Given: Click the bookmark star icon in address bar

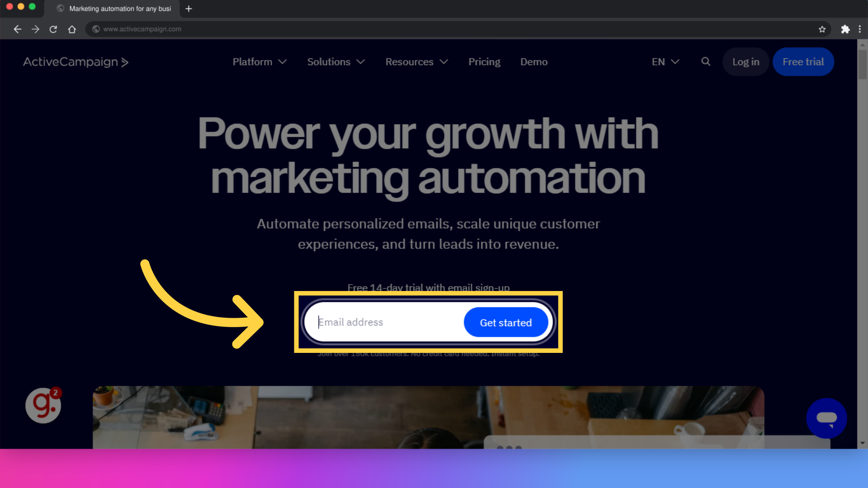Looking at the screenshot, I should click(x=822, y=29).
